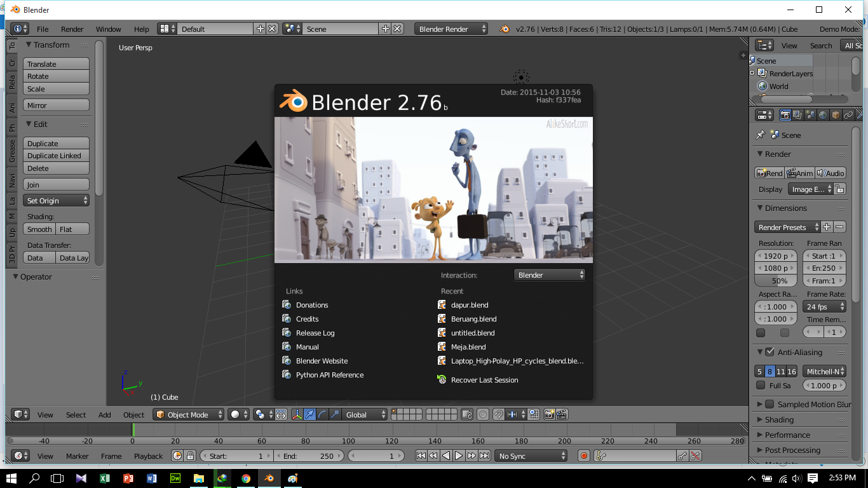
Task: Expand the Performance render panel
Action: tap(787, 435)
